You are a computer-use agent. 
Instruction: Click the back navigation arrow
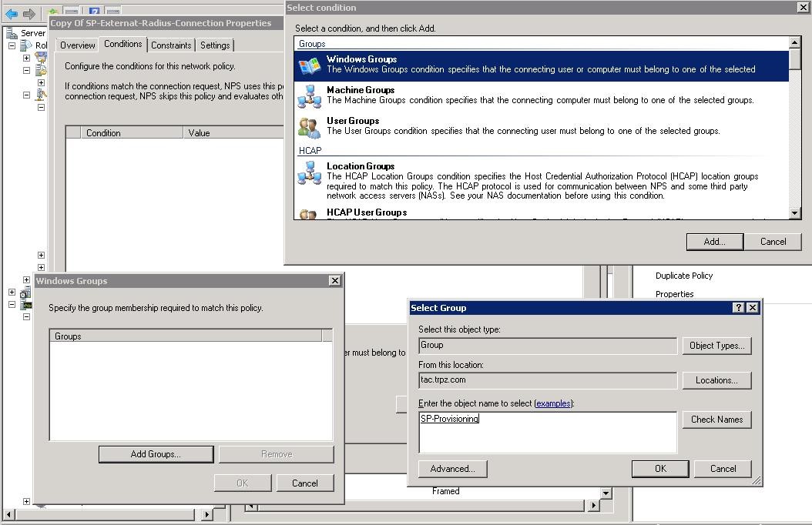tap(12, 13)
